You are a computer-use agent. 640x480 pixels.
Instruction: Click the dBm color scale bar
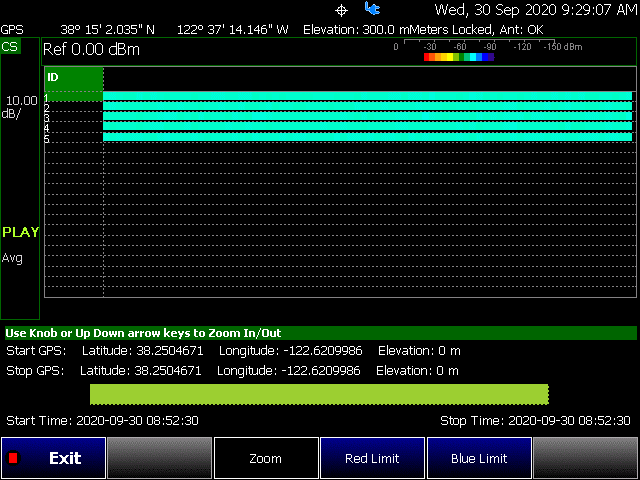[x=459, y=57]
